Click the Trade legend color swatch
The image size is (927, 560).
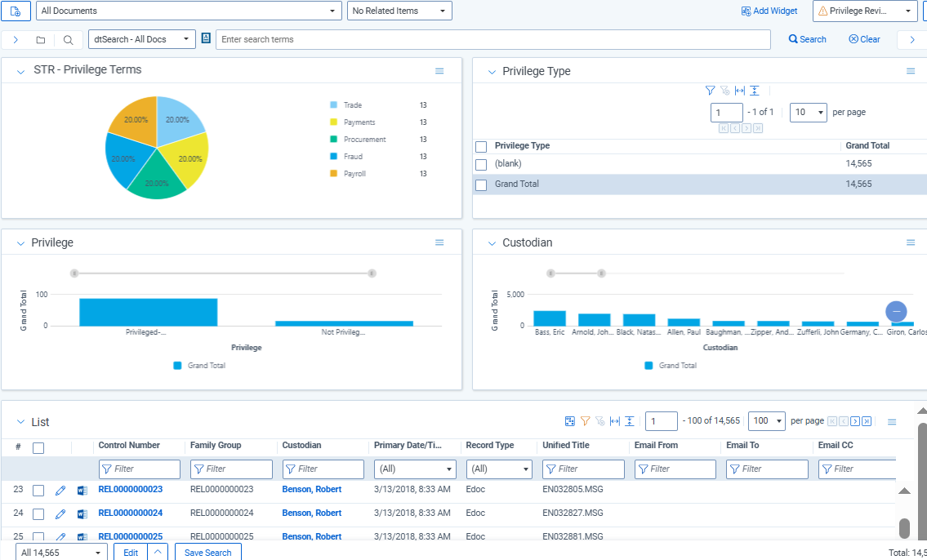[x=333, y=105]
